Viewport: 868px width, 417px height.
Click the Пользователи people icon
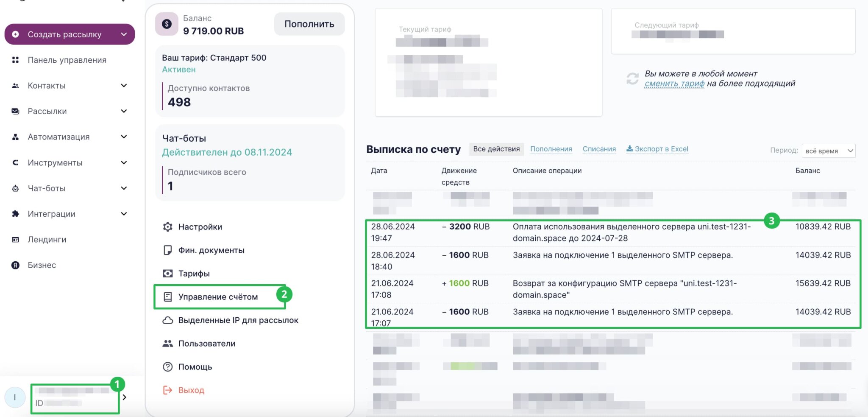[168, 344]
